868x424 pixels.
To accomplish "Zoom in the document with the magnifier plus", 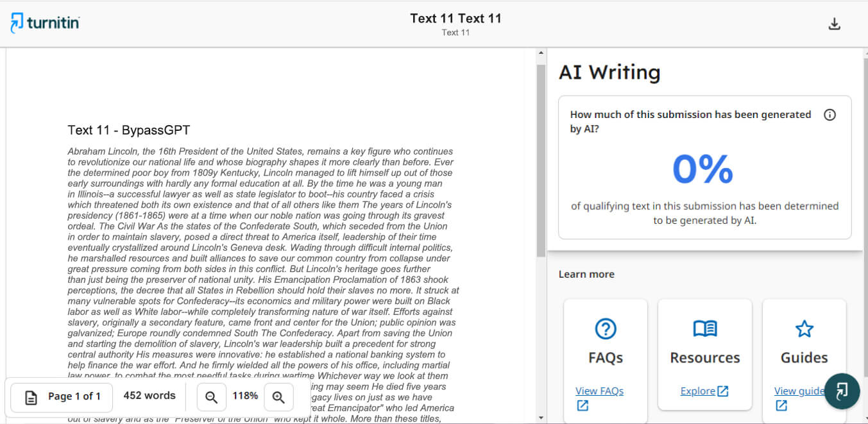I will pyautogui.click(x=278, y=397).
